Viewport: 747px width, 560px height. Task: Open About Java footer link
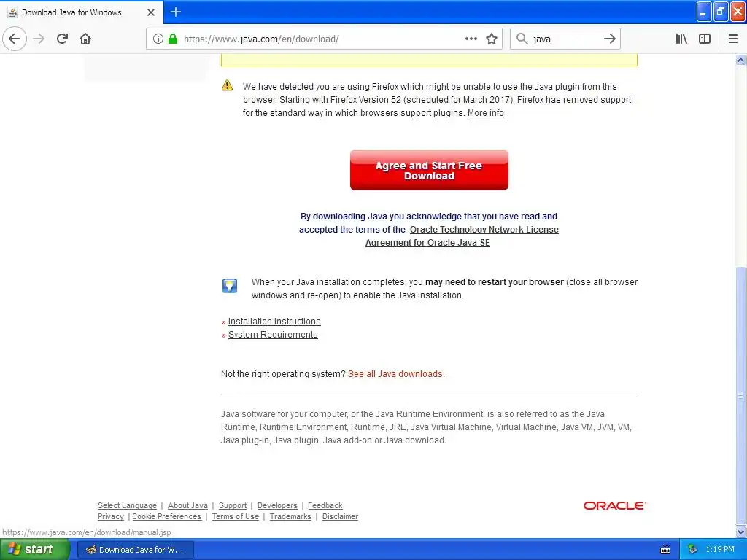[x=187, y=505]
